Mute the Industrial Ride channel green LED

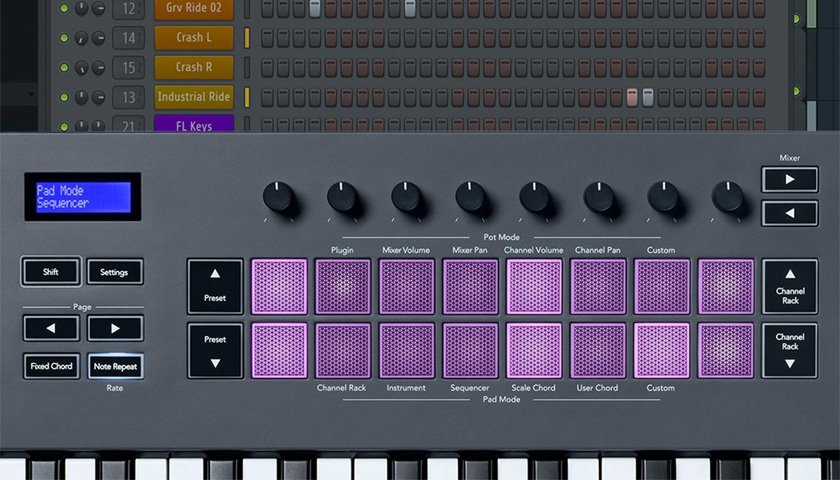64,98
